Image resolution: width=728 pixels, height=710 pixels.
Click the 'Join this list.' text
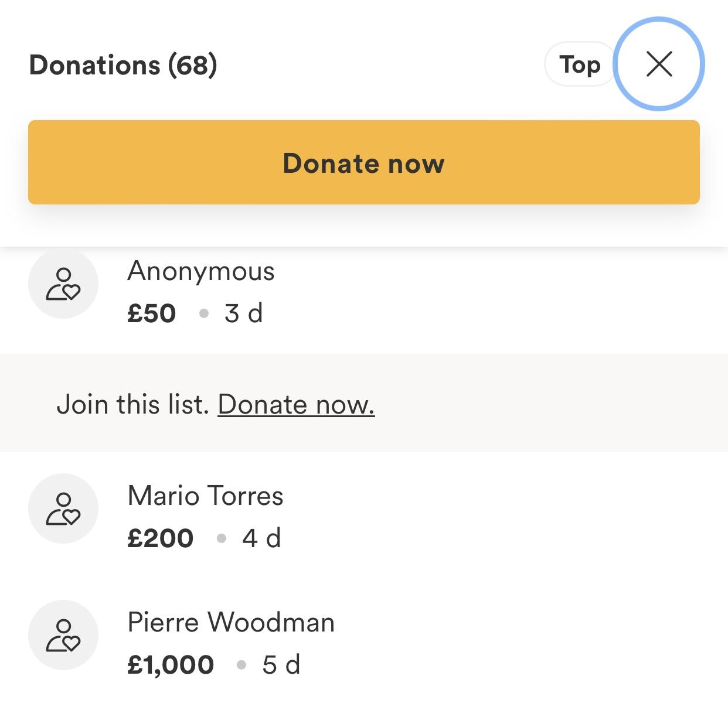click(x=132, y=404)
